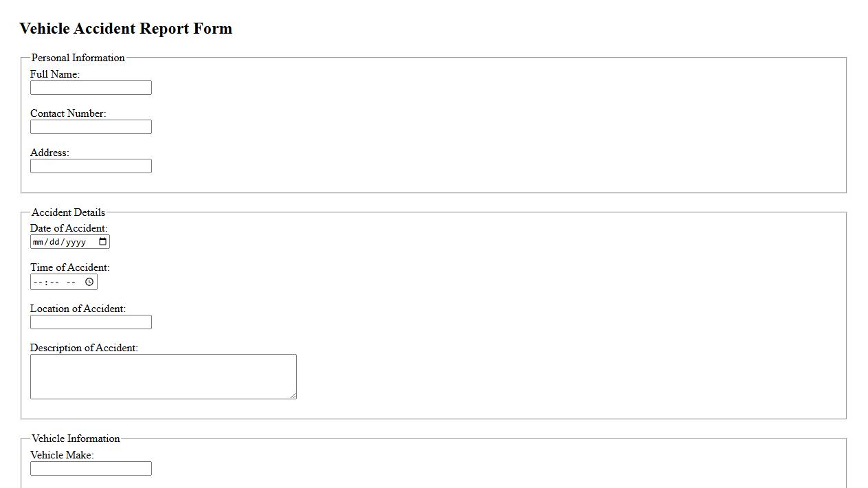Click inside the Description of Accident textarea
Screen dimensions: 868x488
click(163, 377)
